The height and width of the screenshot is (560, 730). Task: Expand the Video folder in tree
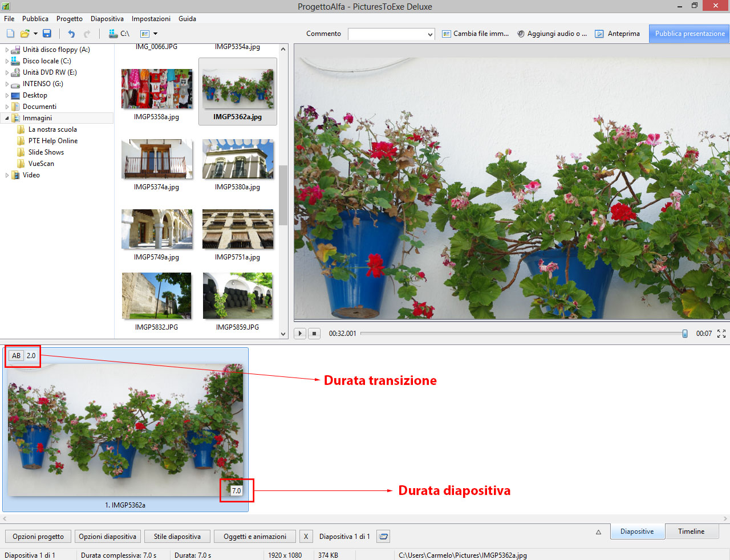pos(7,175)
